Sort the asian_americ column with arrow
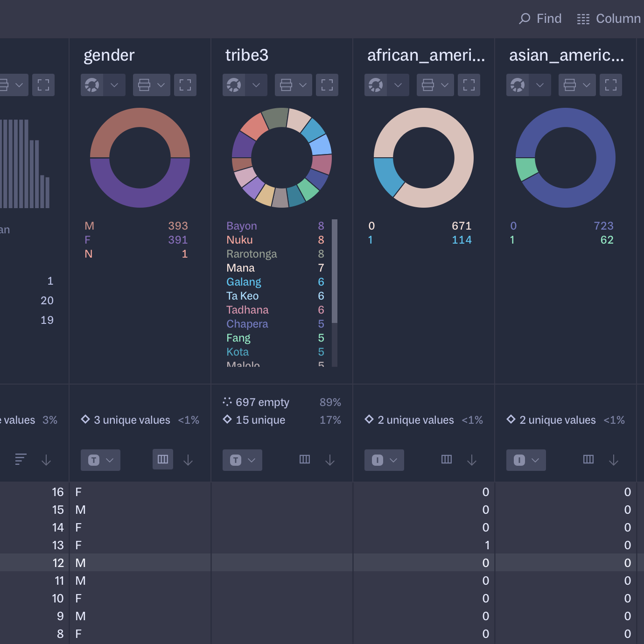 tap(614, 460)
